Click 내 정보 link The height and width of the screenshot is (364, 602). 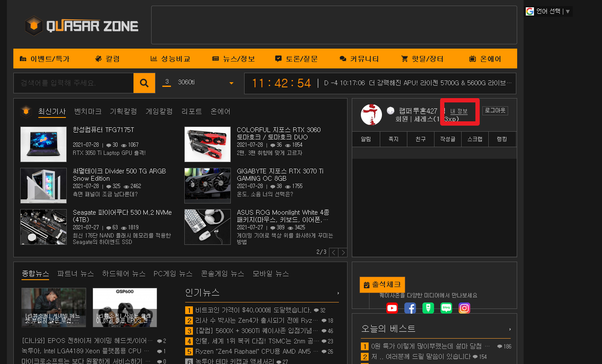tap(459, 111)
